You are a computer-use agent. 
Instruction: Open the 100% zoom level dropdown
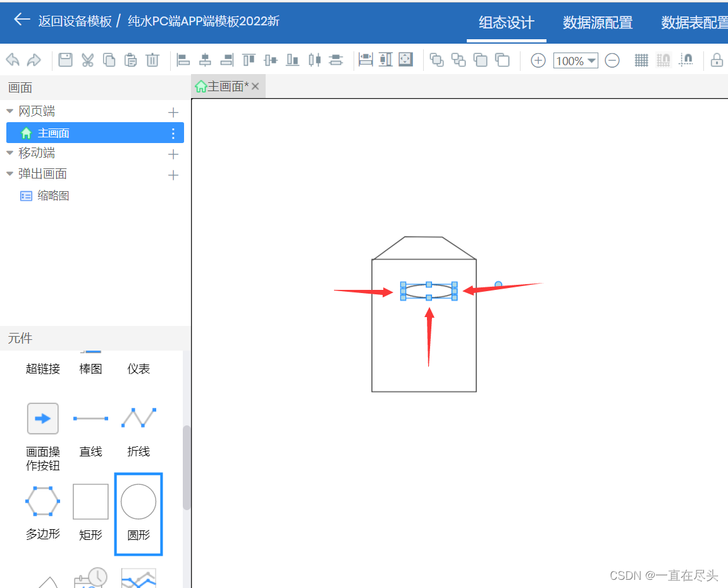(x=575, y=61)
